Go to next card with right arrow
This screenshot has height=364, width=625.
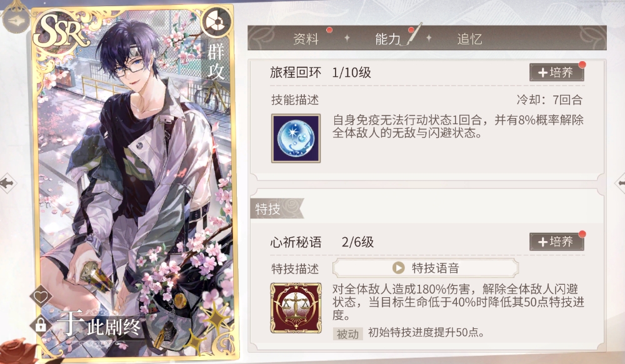620,183
